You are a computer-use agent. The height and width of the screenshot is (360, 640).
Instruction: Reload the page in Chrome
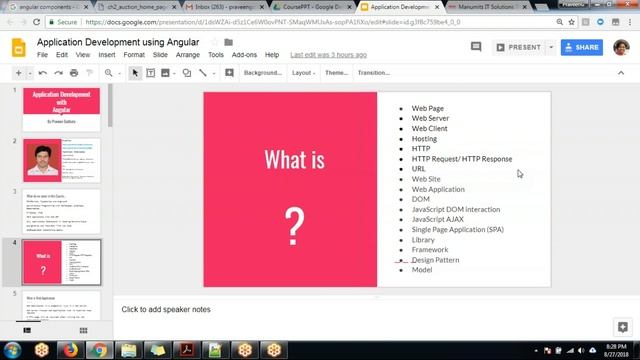click(x=36, y=22)
